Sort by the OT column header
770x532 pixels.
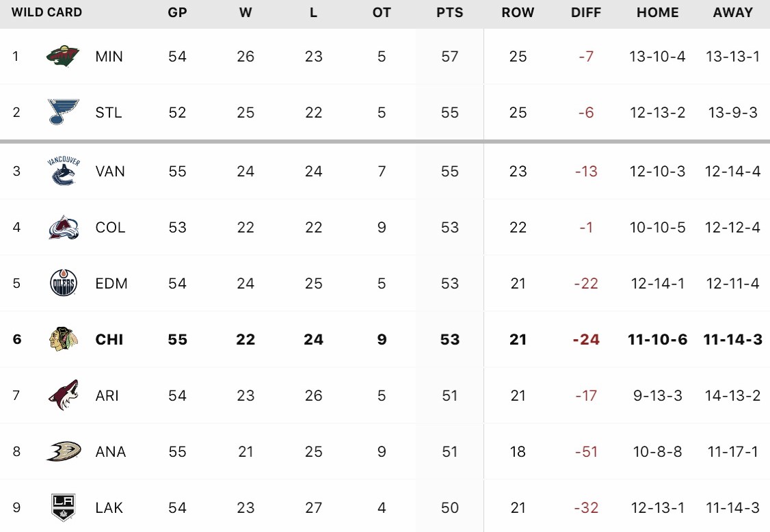tap(382, 13)
